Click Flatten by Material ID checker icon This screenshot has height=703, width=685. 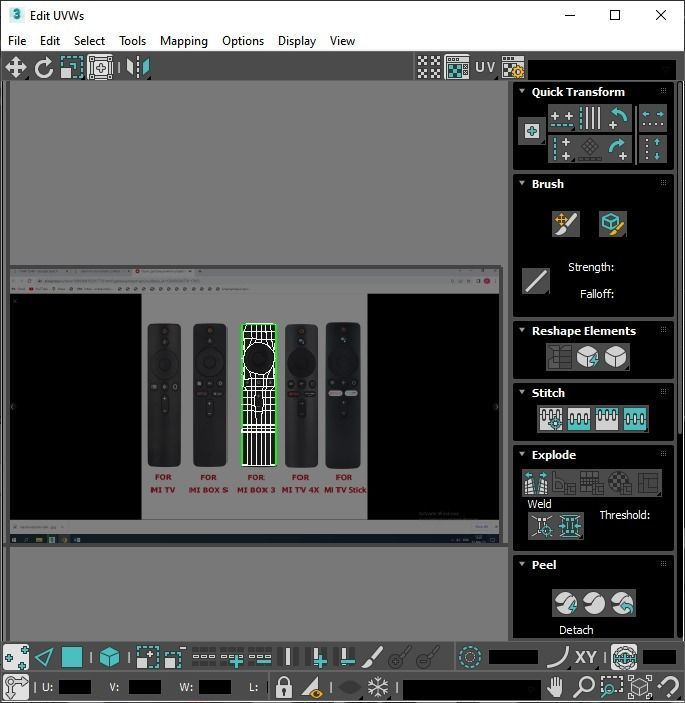pyautogui.click(x=620, y=483)
